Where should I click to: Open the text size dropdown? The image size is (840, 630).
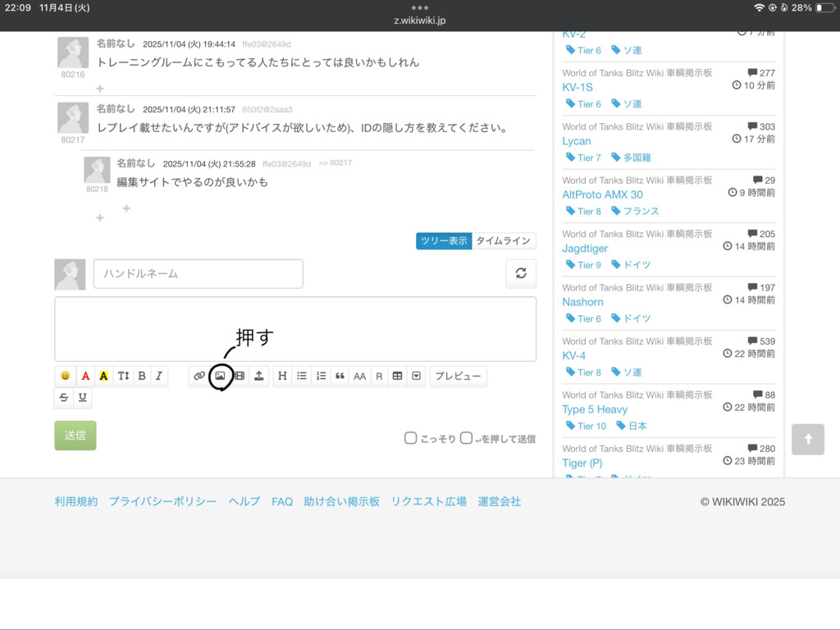tap(123, 376)
